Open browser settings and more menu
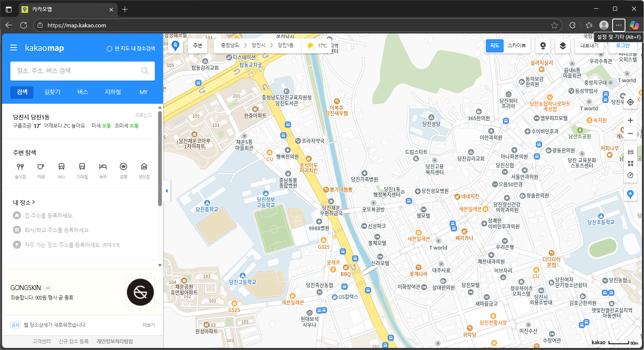The width and height of the screenshot is (644, 350). pos(619,25)
